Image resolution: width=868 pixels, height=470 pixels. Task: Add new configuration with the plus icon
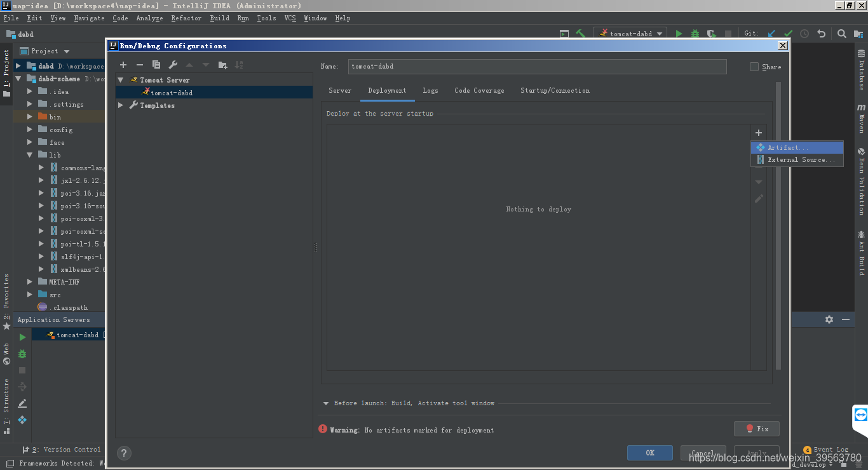123,65
